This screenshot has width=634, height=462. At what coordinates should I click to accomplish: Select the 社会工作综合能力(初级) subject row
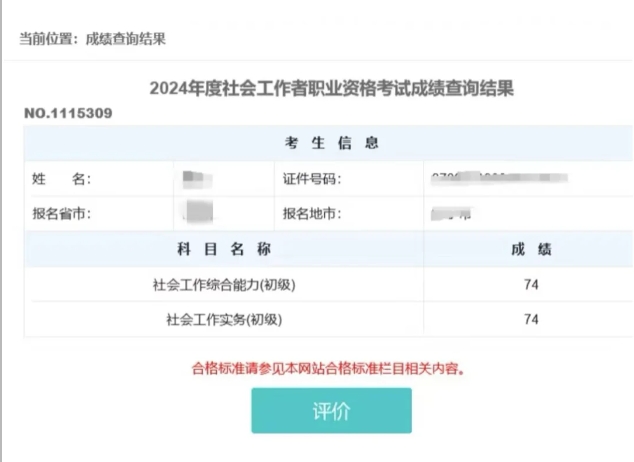(224, 285)
